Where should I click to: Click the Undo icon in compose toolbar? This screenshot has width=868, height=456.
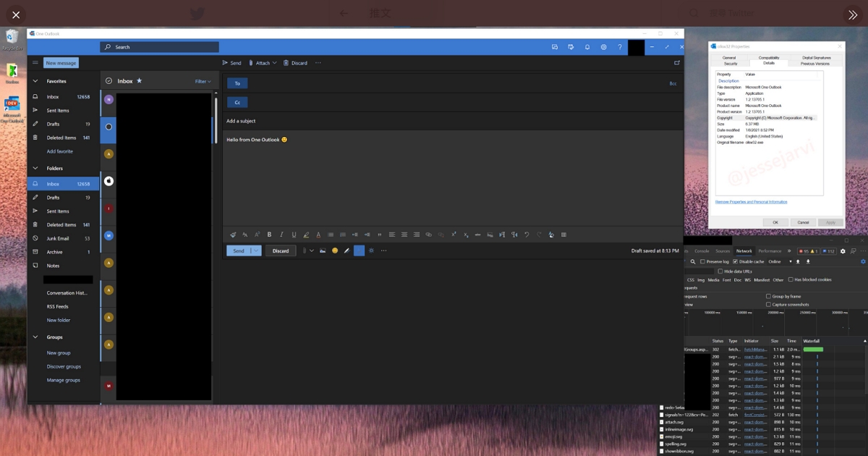tap(527, 235)
